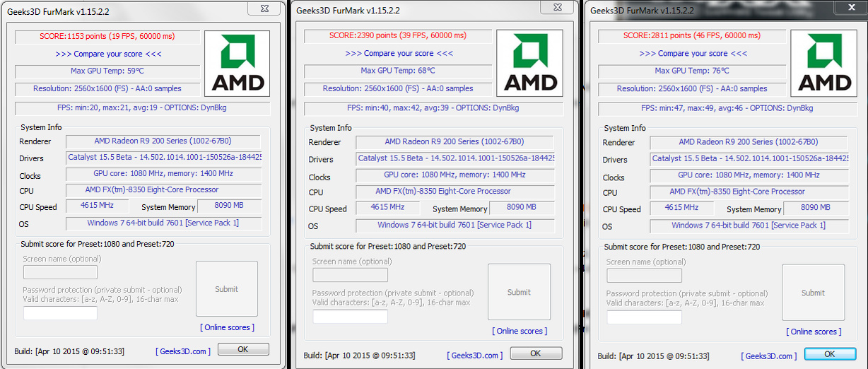Viewport: 868px width, 369px height.
Task: Click 'Max GPU Temp: 76°C' field
Action: 692,71
